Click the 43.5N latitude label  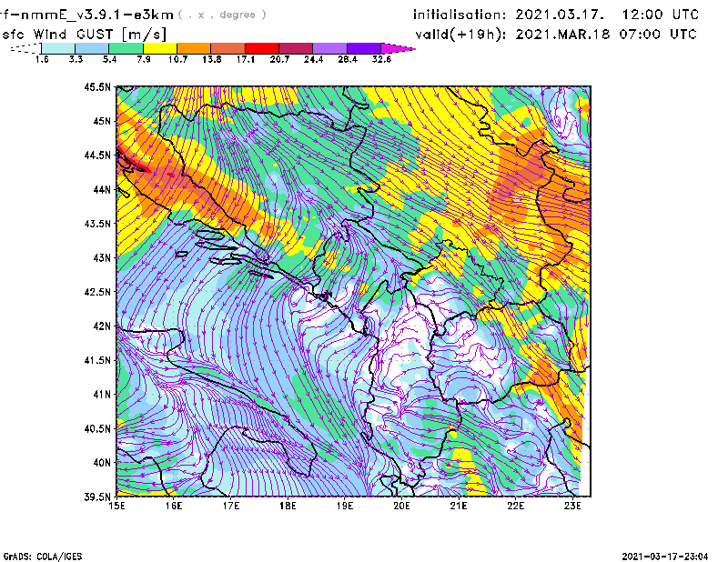coord(97,224)
